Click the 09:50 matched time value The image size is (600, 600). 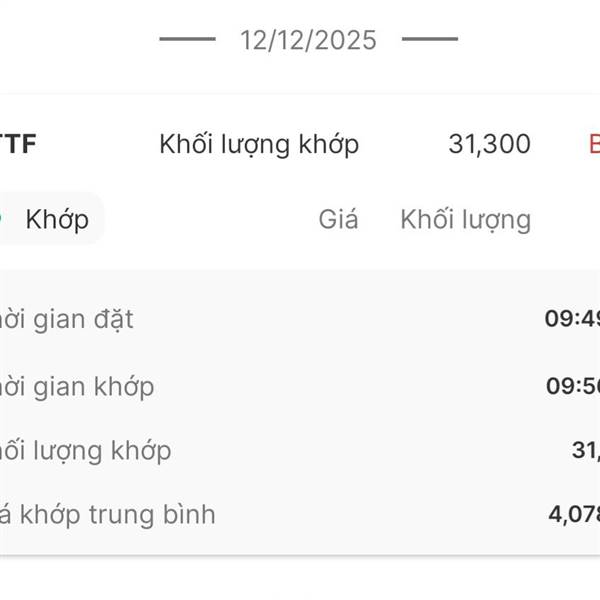[573, 386]
